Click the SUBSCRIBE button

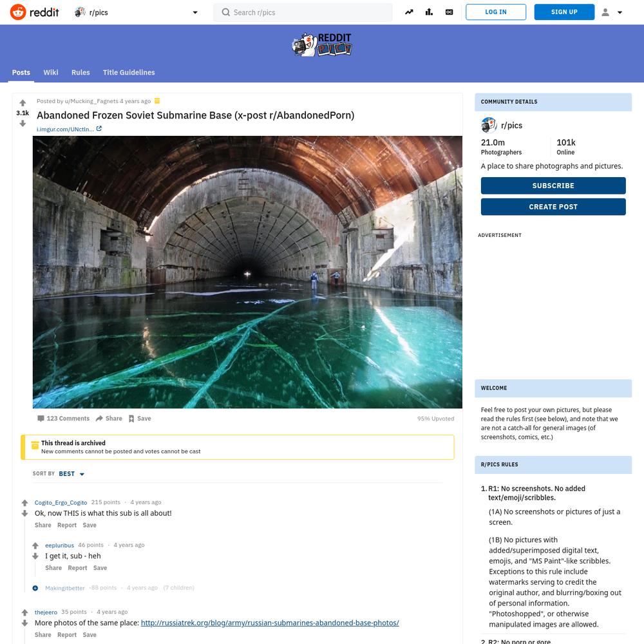[553, 185]
